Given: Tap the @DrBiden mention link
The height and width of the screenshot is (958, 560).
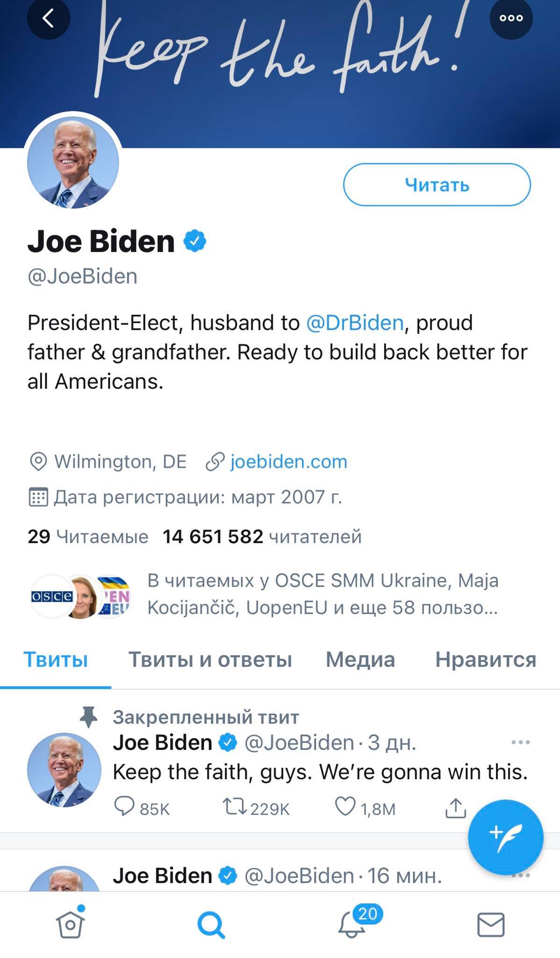Looking at the screenshot, I should tap(355, 323).
